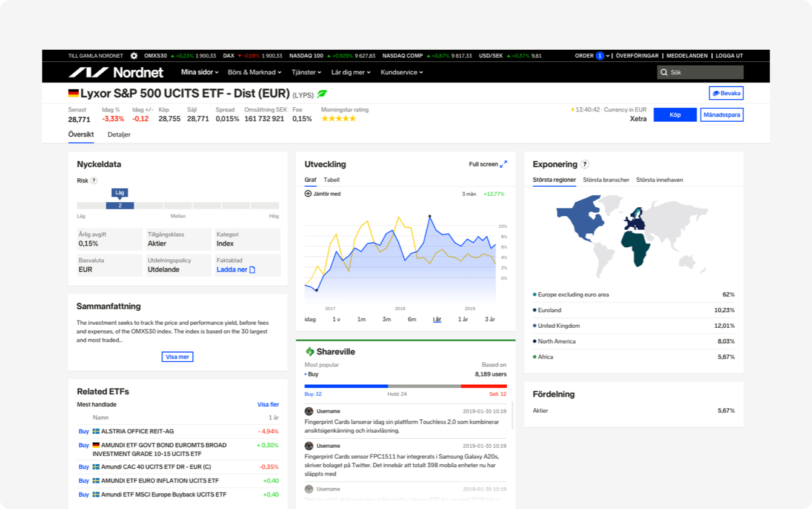Expand the ORDER dropdown chevron
The image size is (812, 509).
pos(608,56)
